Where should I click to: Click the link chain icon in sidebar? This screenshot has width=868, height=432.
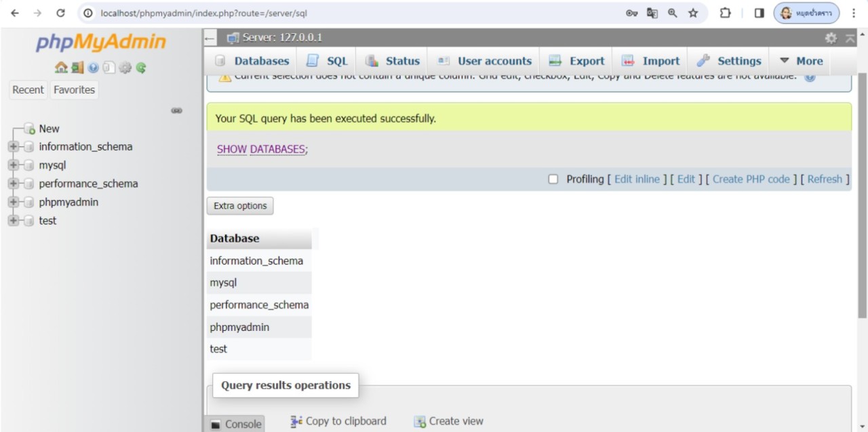pyautogui.click(x=176, y=111)
